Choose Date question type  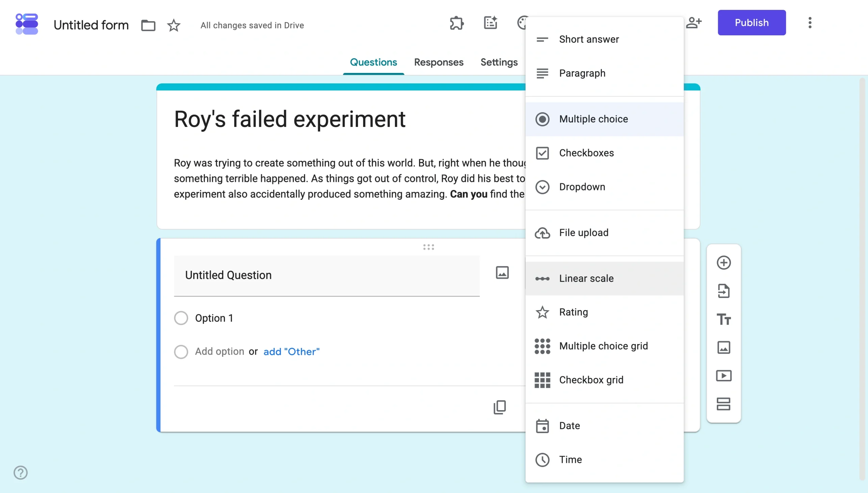point(605,426)
